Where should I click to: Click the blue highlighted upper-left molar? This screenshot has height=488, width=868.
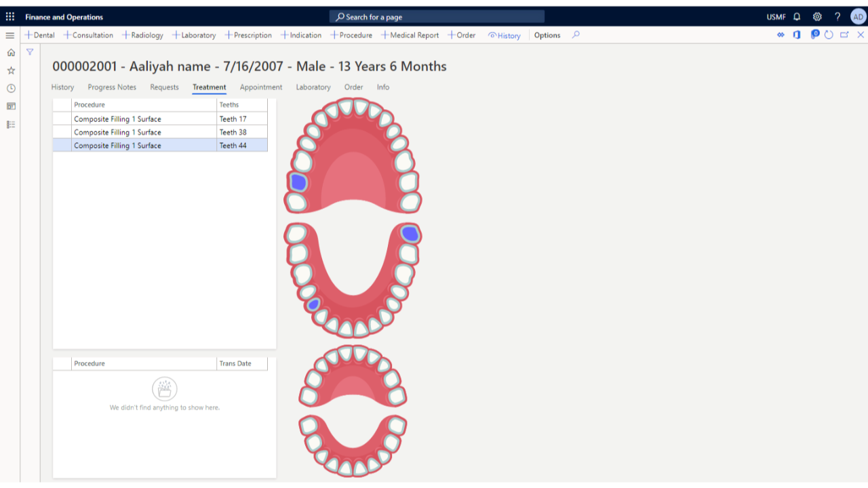(298, 182)
